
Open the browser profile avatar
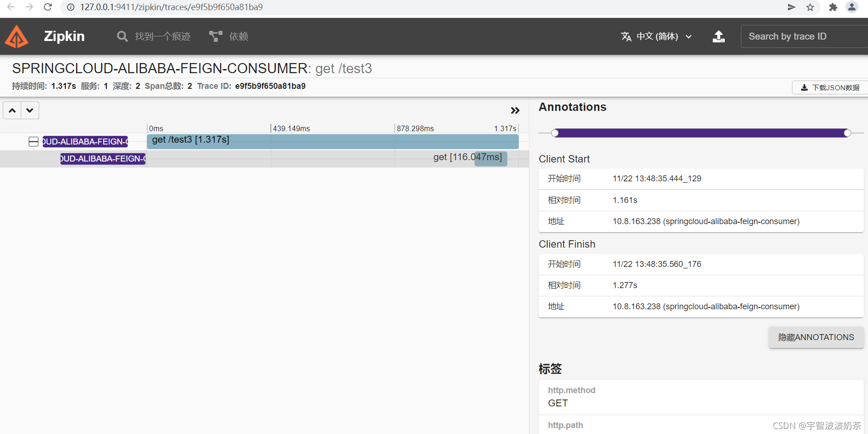click(x=852, y=7)
